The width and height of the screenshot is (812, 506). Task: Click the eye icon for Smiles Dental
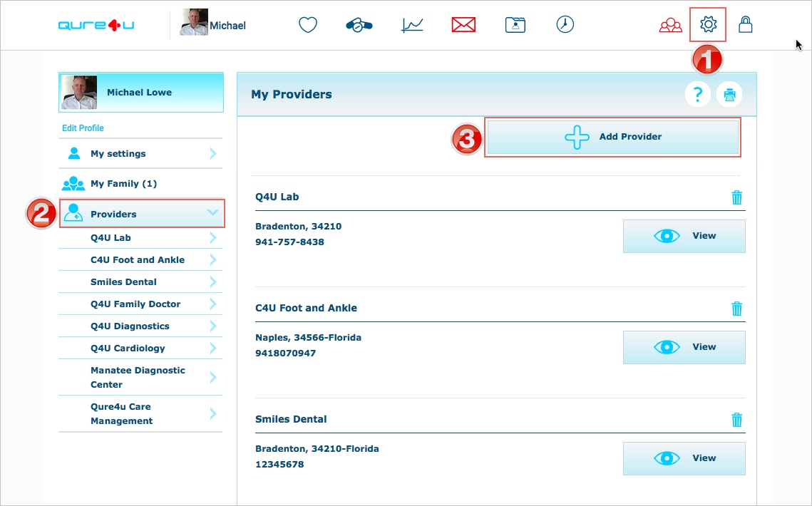pyautogui.click(x=667, y=458)
